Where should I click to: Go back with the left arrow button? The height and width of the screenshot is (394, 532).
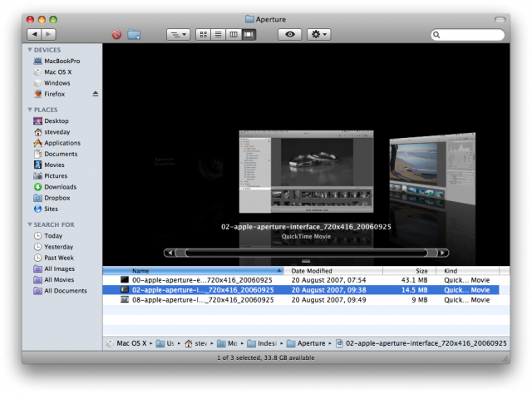click(x=34, y=34)
